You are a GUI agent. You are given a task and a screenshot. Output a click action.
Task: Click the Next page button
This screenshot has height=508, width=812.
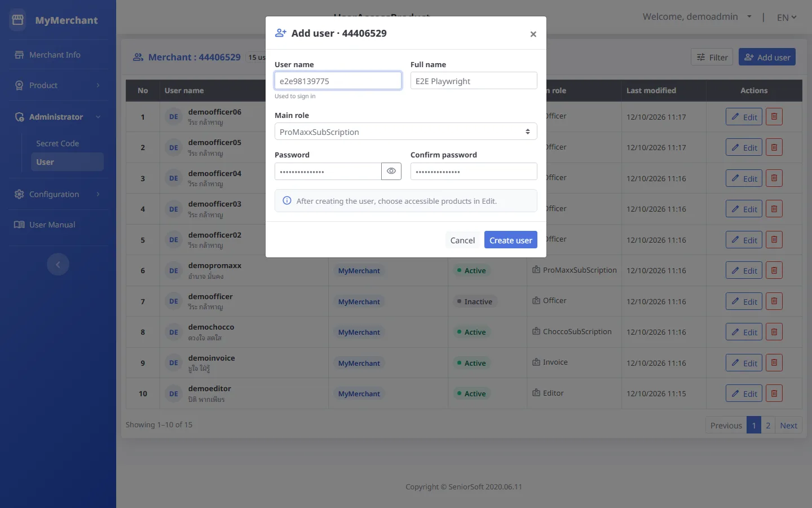(788, 425)
